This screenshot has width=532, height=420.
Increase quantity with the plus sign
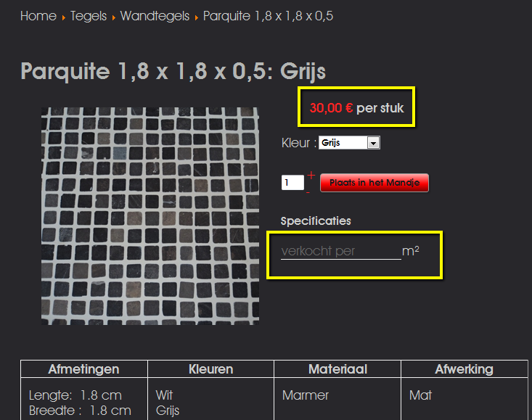311,176
